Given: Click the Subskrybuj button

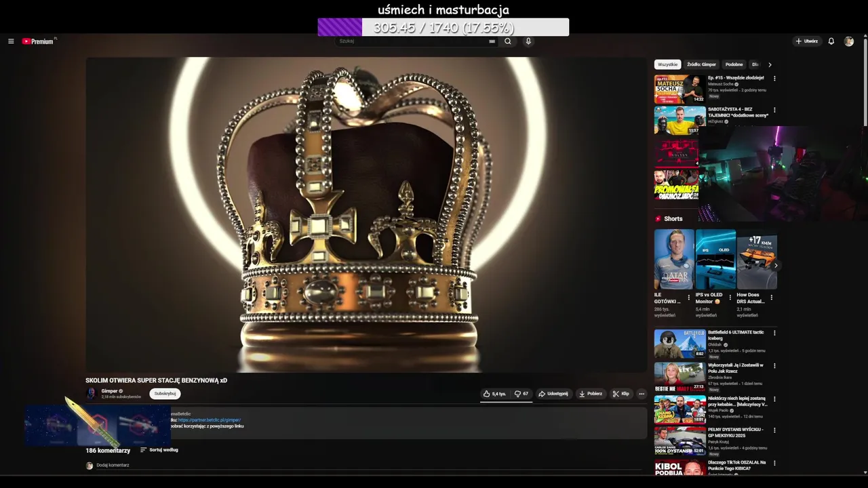Looking at the screenshot, I should 165,394.
